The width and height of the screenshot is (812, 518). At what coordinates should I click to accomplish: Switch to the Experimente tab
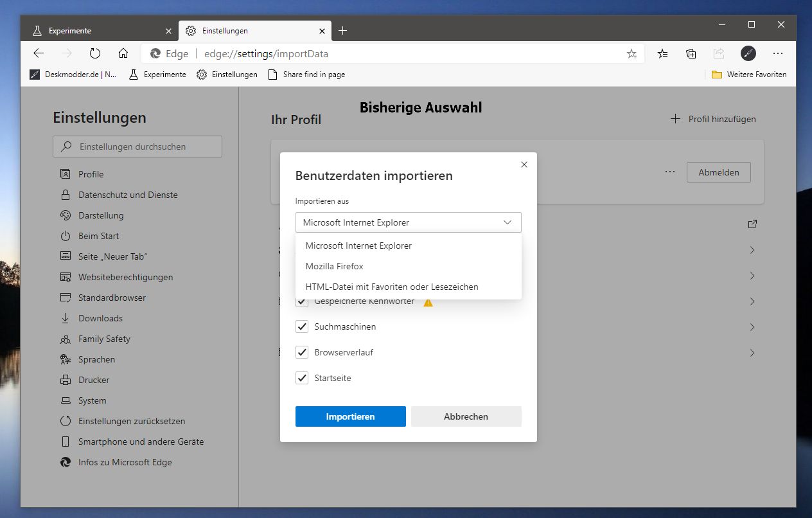coord(102,31)
